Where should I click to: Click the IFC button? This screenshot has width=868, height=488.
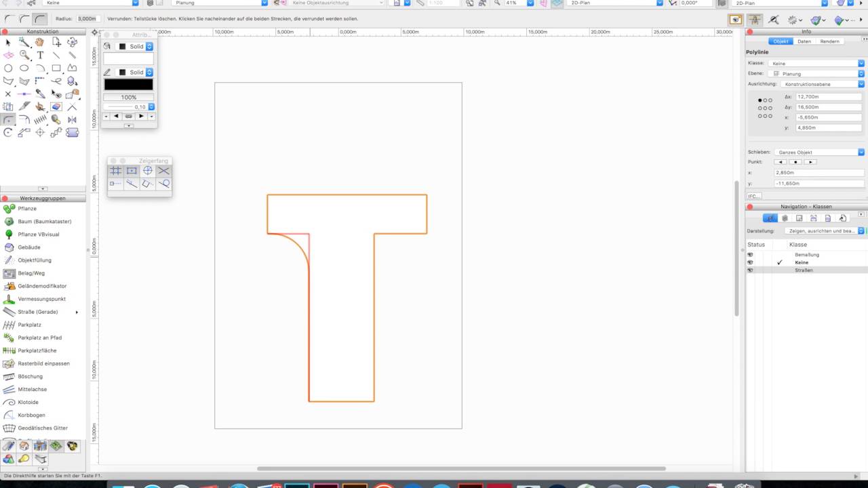tap(753, 196)
